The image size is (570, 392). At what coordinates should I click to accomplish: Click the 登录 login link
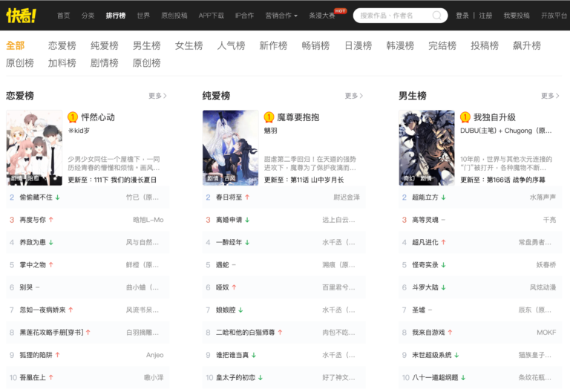click(x=462, y=15)
